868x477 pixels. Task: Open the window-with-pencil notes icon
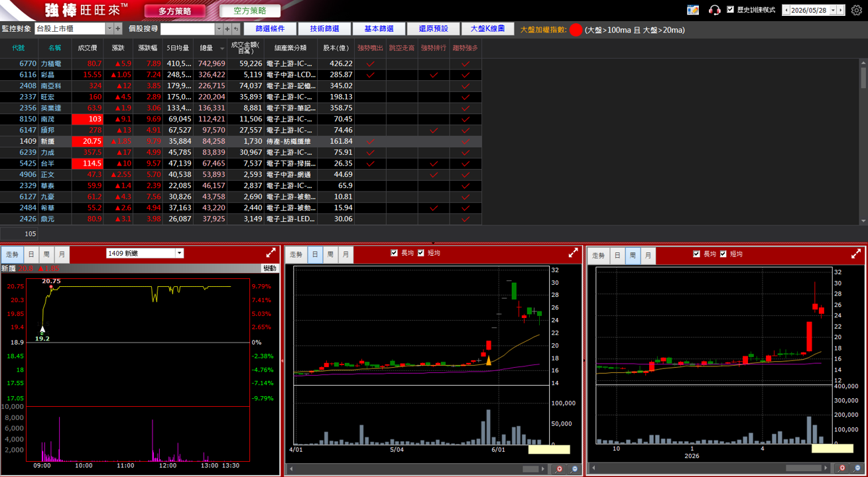(693, 10)
